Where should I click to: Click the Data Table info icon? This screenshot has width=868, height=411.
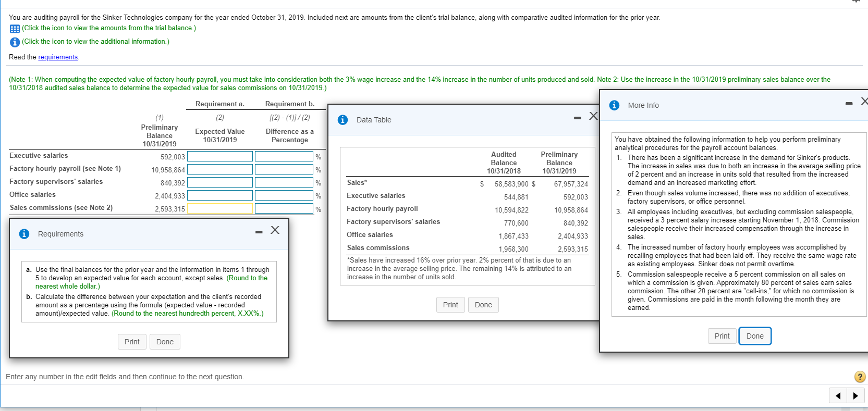(343, 120)
